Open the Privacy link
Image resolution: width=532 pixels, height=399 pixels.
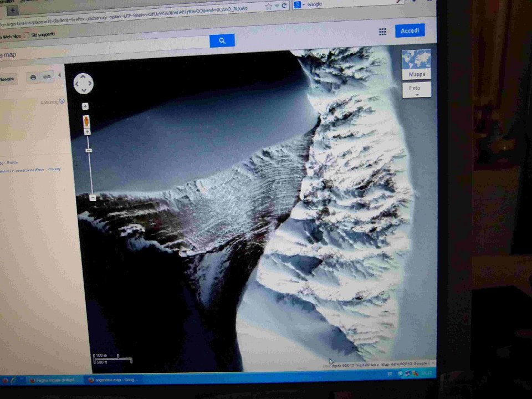(54, 169)
